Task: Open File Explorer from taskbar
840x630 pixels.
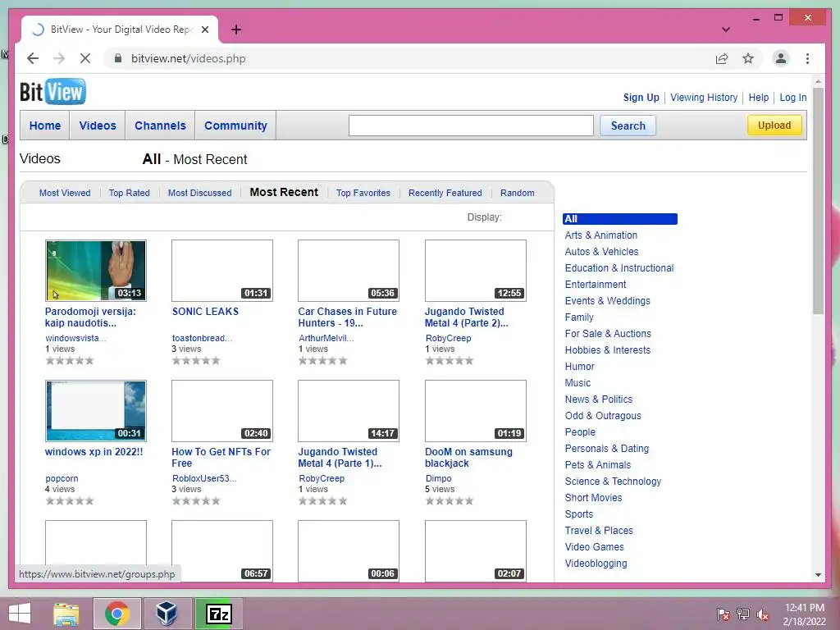Action: click(x=66, y=614)
